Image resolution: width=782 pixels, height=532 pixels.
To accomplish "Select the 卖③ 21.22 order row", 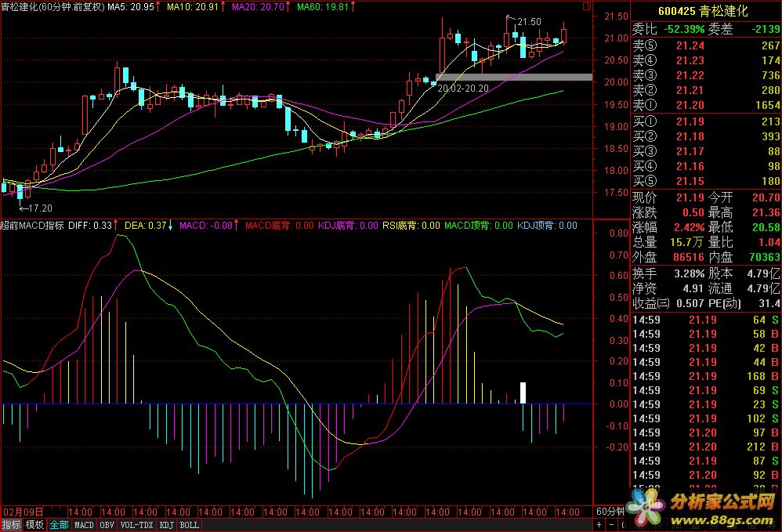I will (x=706, y=75).
